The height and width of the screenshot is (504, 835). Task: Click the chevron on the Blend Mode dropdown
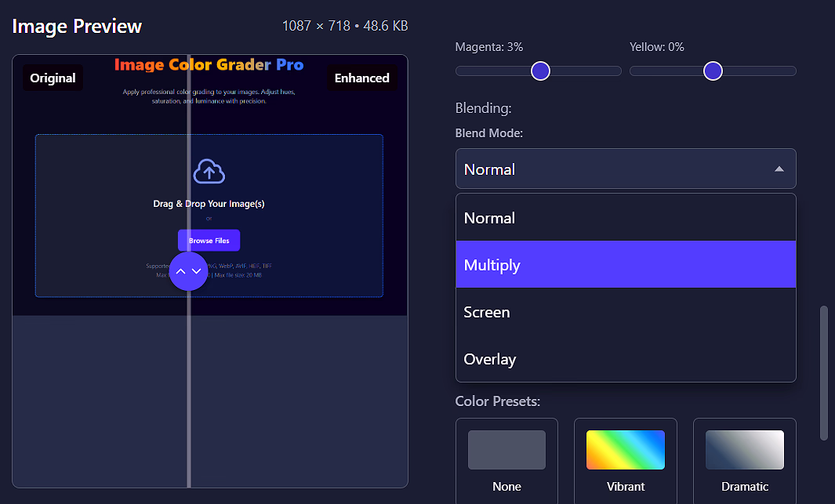[779, 168]
